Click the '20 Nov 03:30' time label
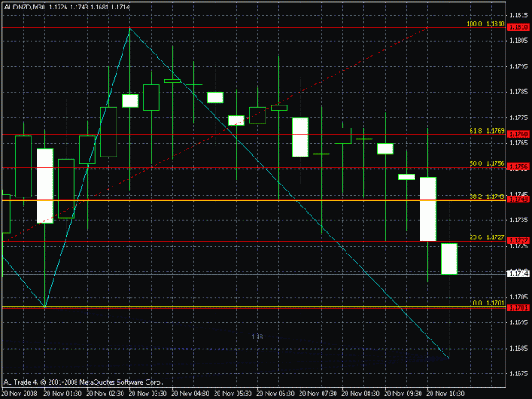 pos(147,394)
